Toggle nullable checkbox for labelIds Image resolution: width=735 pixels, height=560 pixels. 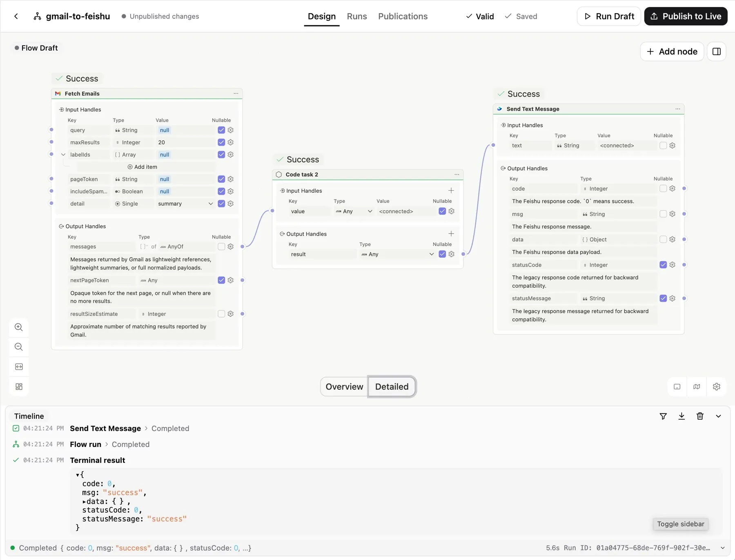tap(221, 155)
